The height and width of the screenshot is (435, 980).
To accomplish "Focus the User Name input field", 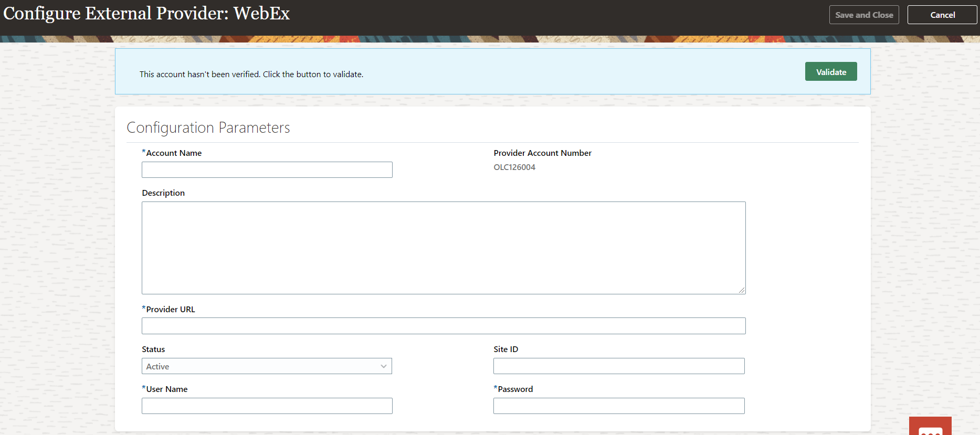I will (x=267, y=406).
